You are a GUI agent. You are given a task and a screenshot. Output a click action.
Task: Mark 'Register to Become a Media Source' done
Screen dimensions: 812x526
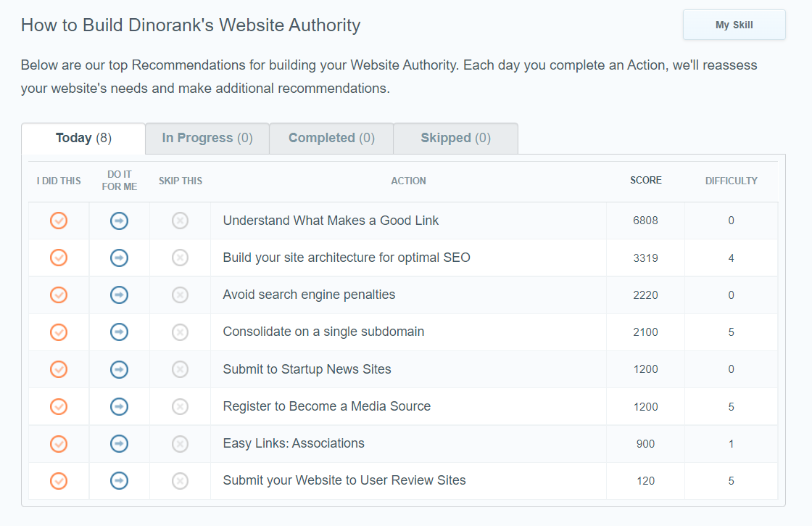coord(59,406)
